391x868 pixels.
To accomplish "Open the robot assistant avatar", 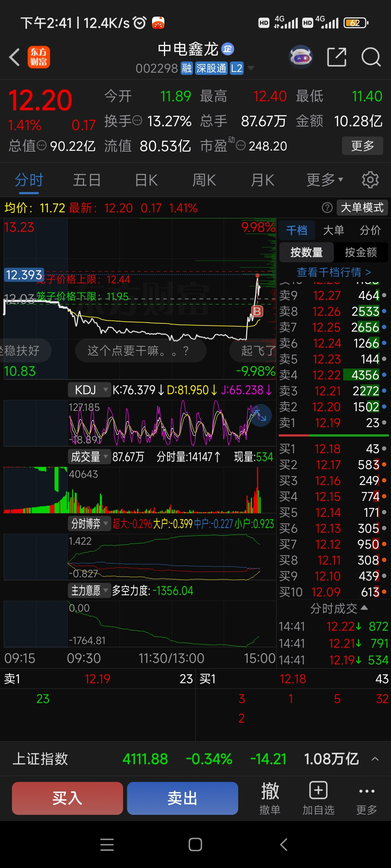I will pyautogui.click(x=301, y=57).
